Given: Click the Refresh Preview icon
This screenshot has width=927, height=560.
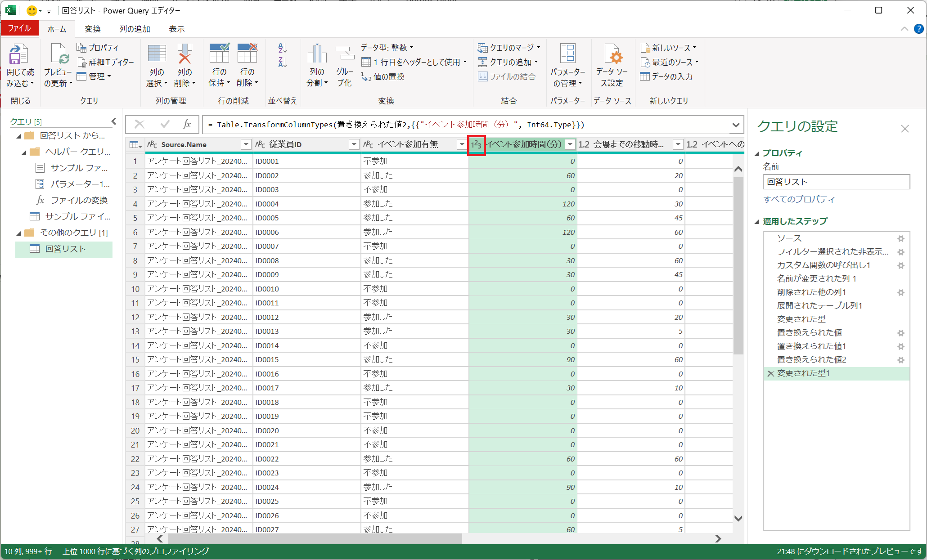Looking at the screenshot, I should pyautogui.click(x=59, y=54).
